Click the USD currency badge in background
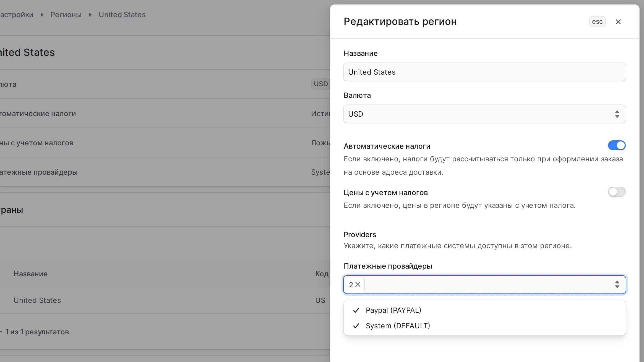Viewport: 644px width, 362px height. tap(321, 84)
